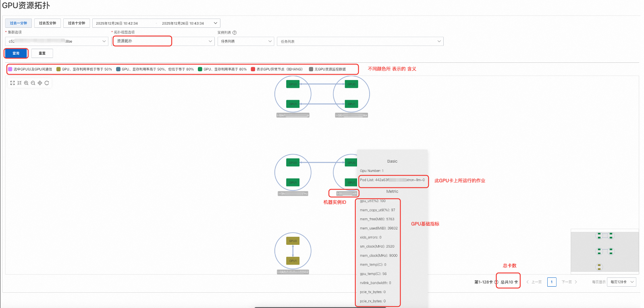Viewport: 644px width, 308px height.
Task: Click GPU0 in the instance starting 'i-0jle7'
Action: pos(293,84)
